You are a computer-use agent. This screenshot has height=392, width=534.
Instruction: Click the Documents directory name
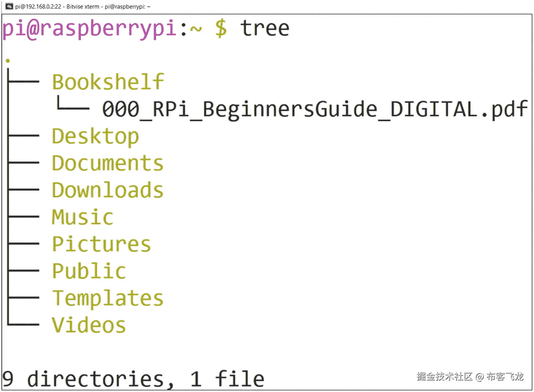pos(107,163)
